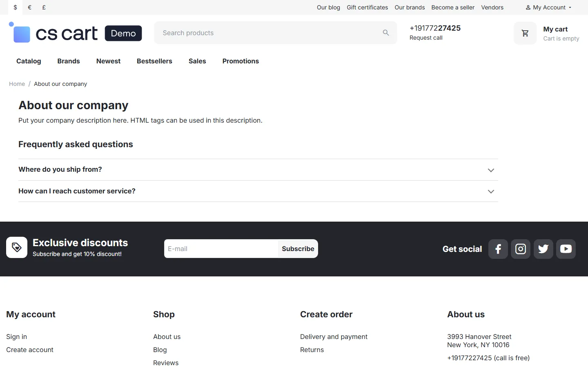Image resolution: width=588 pixels, height=368 pixels.
Task: Open the shopping cart icon
Action: tap(525, 33)
